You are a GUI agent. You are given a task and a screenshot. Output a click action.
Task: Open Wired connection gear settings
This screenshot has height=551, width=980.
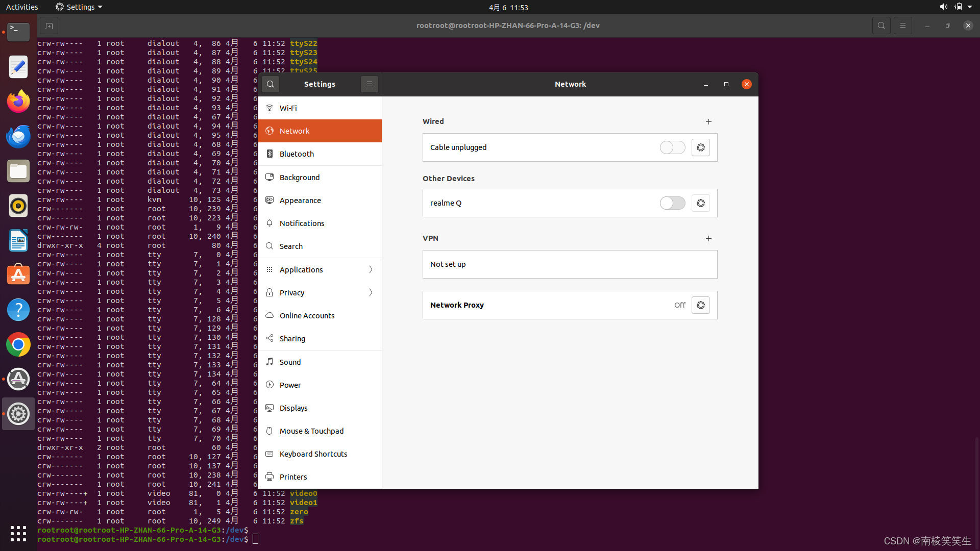700,147
